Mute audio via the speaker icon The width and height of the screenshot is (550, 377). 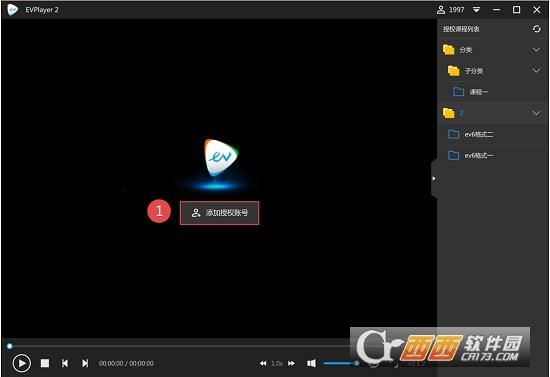[x=311, y=363]
